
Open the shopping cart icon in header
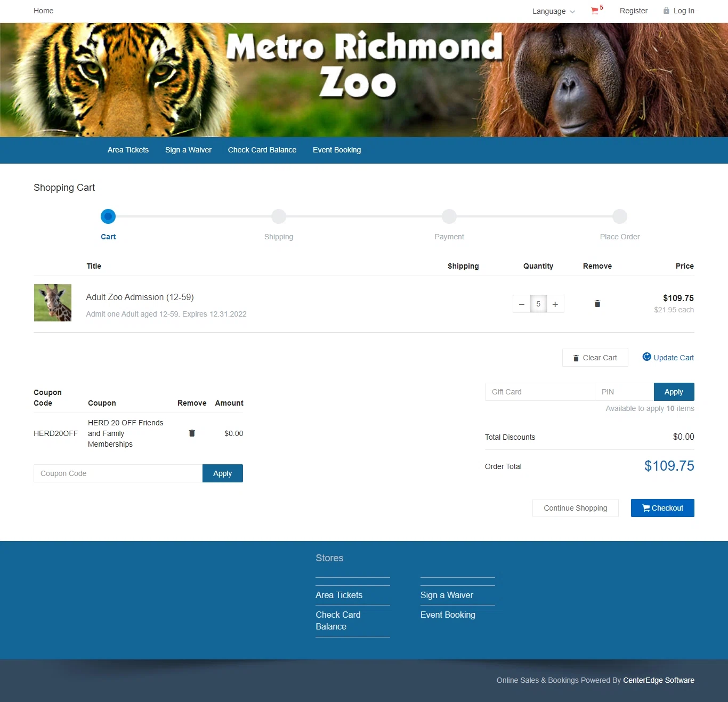(595, 11)
